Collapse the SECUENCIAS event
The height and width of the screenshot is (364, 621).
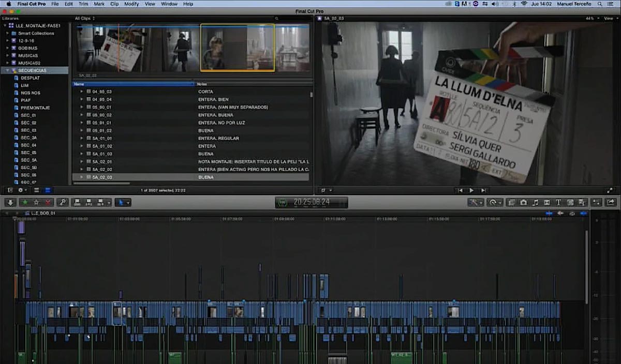pos(8,70)
